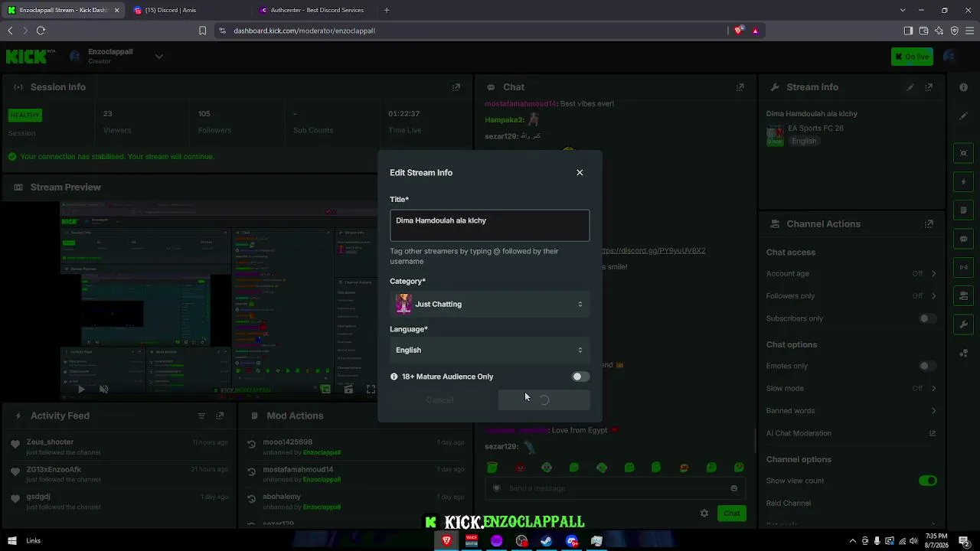The image size is (980, 551).
Task: Select Zeus_shooter in the Activity Feed
Action: click(51, 442)
